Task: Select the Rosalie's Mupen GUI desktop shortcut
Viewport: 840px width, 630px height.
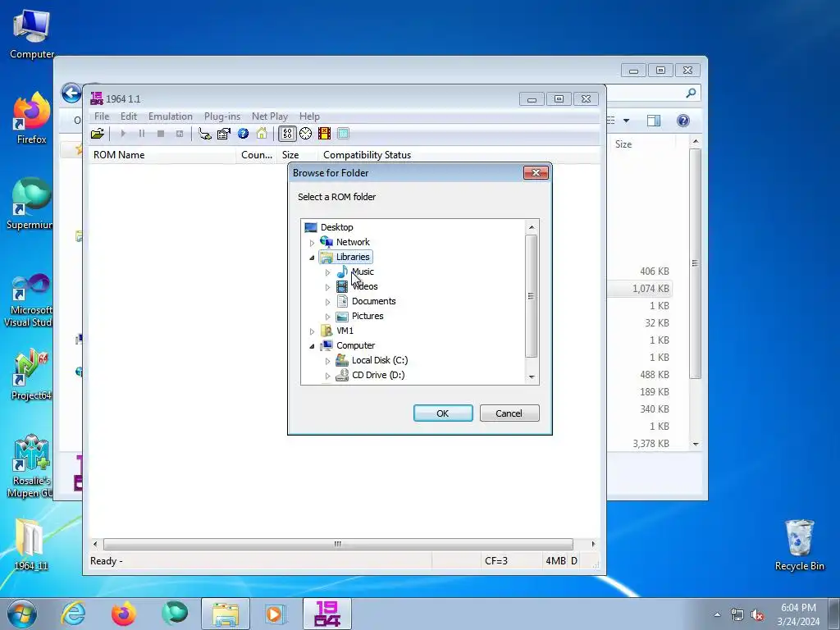Action: coord(31,466)
